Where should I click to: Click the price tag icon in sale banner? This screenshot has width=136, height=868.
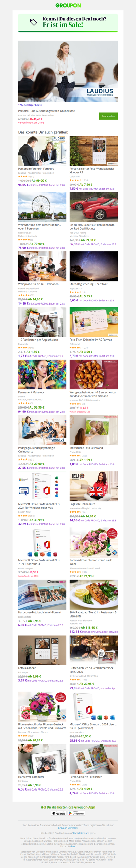click(33, 22)
